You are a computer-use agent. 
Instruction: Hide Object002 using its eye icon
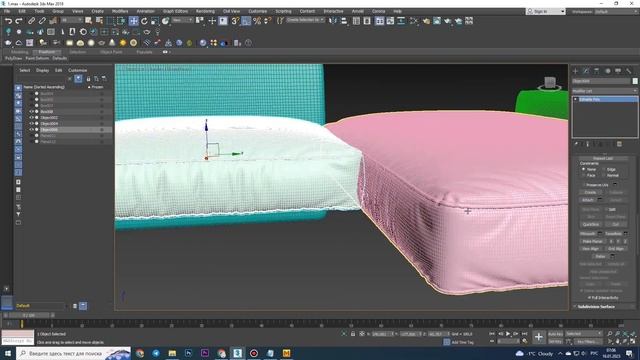click(x=31, y=118)
